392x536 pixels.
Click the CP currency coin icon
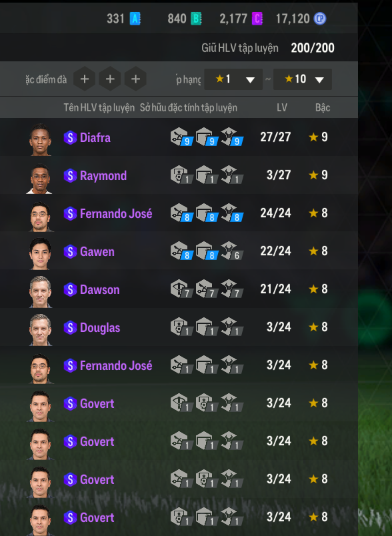(320, 19)
